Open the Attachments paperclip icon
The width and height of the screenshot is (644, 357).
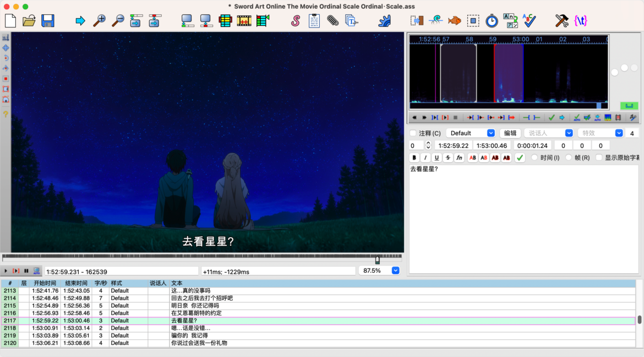[x=332, y=20]
